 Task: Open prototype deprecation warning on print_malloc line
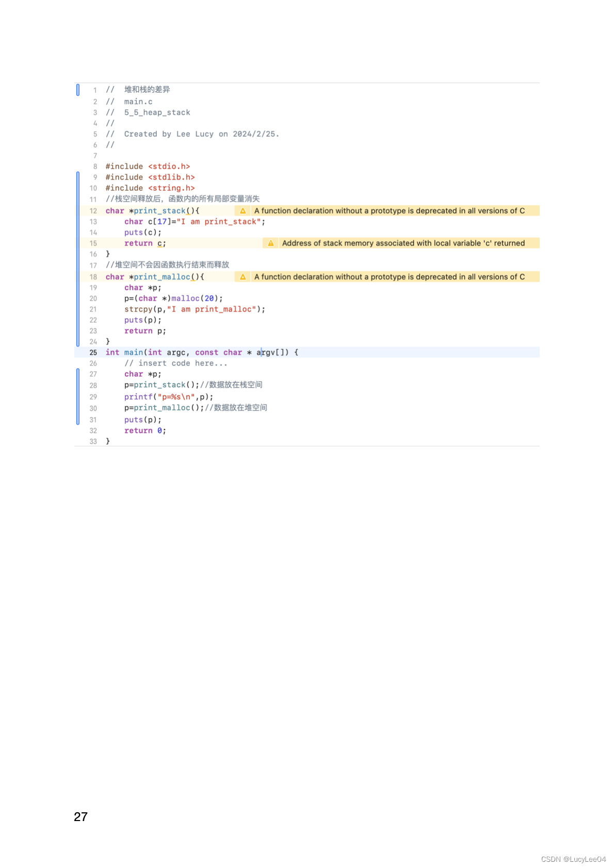390,277
